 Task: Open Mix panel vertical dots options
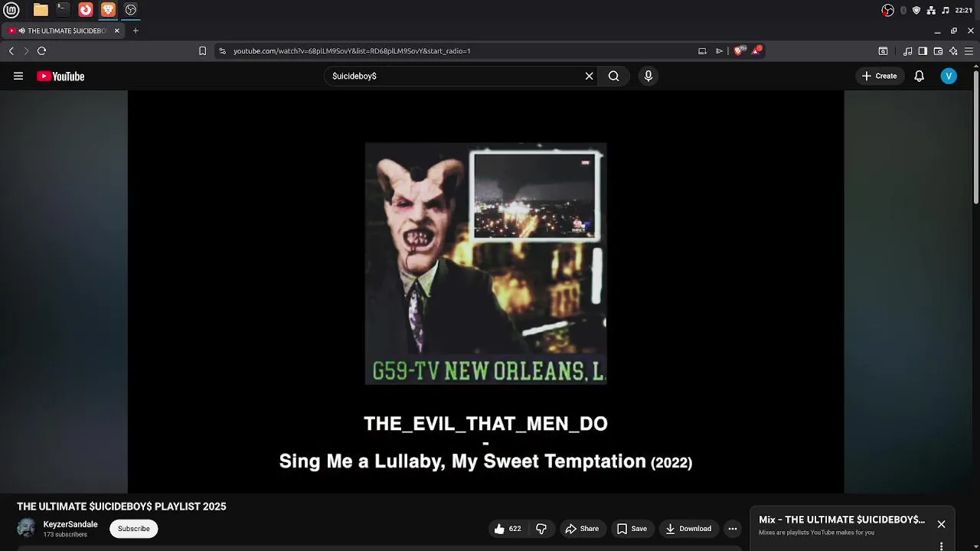[941, 546]
